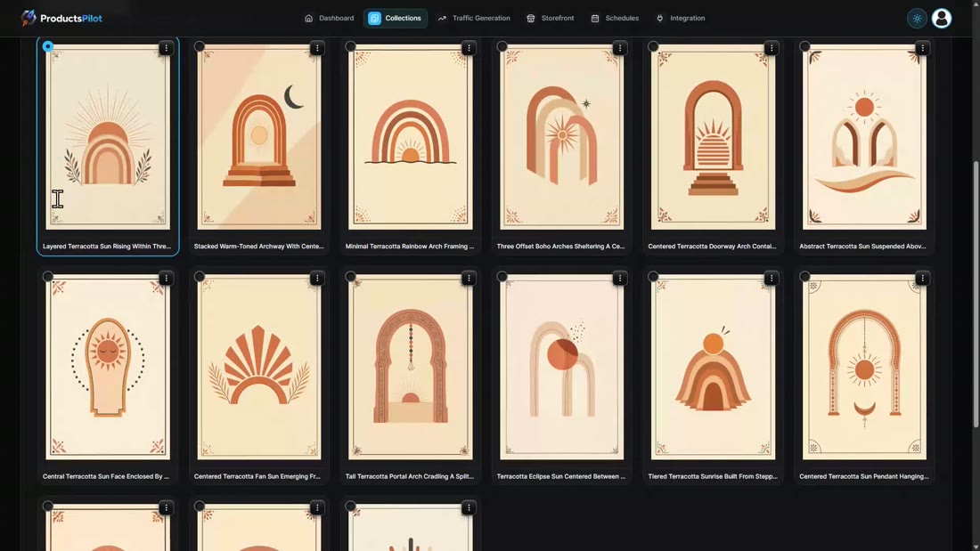The image size is (980, 551).
Task: Select the Tiered Terracotta Sunrise checkbox
Action: [x=653, y=276]
